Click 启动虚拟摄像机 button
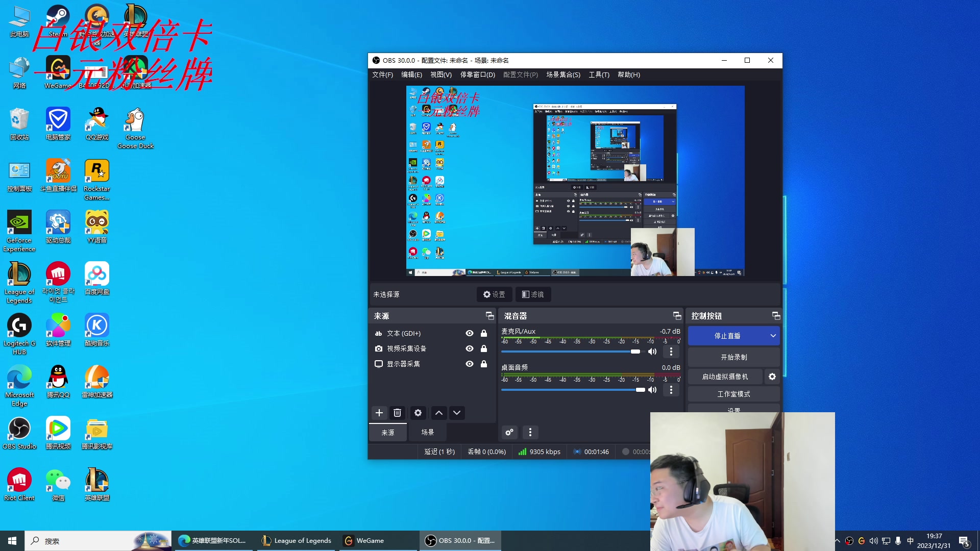The width and height of the screenshot is (980, 551). pos(725,377)
